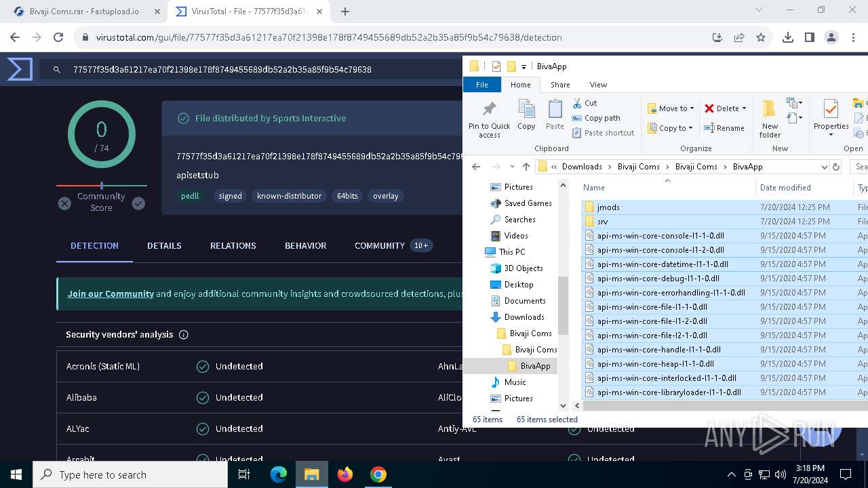The height and width of the screenshot is (488, 868).
Task: Switch to the View ribbon tab
Action: click(x=598, y=85)
